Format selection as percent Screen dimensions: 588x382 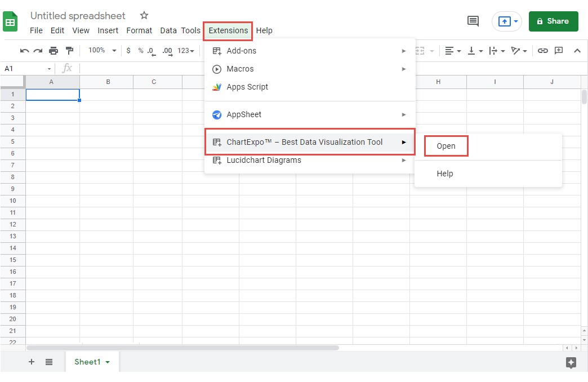[141, 50]
